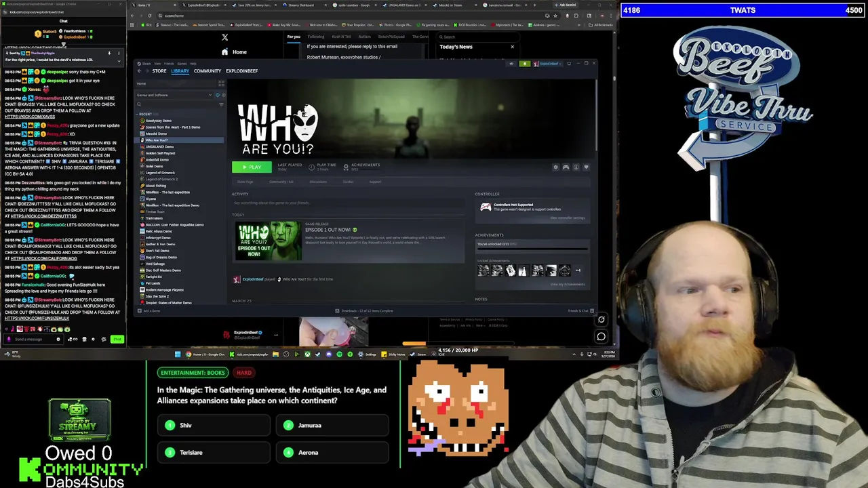
Task: Switch to the Library tab in Steam
Action: point(180,70)
